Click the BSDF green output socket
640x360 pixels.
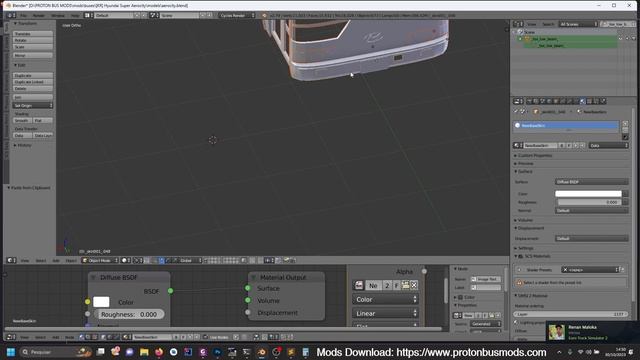click(171, 291)
